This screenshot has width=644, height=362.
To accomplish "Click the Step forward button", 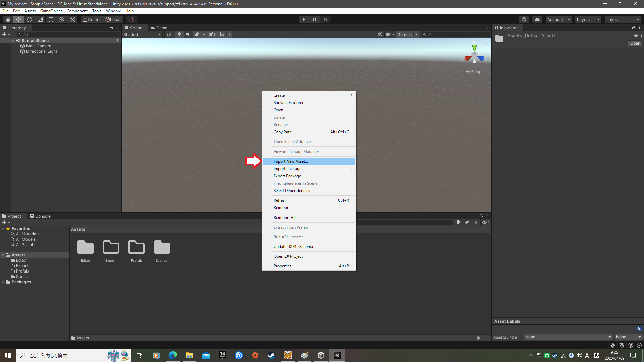I will [x=325, y=19].
